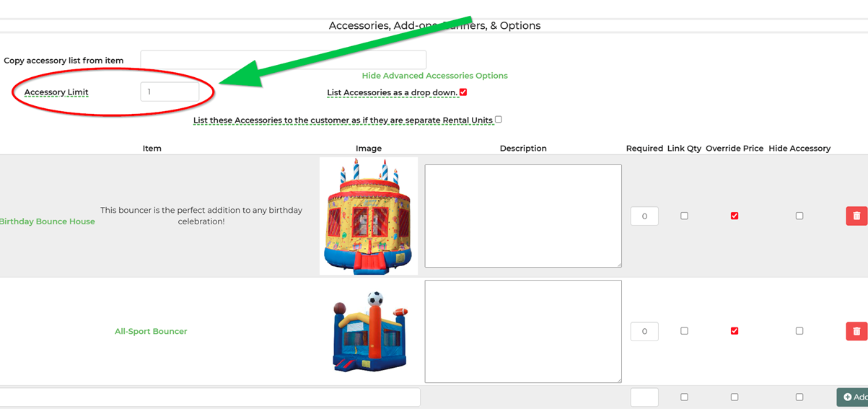Click the Copy accessory list from item field
This screenshot has height=414, width=868.
click(x=284, y=60)
